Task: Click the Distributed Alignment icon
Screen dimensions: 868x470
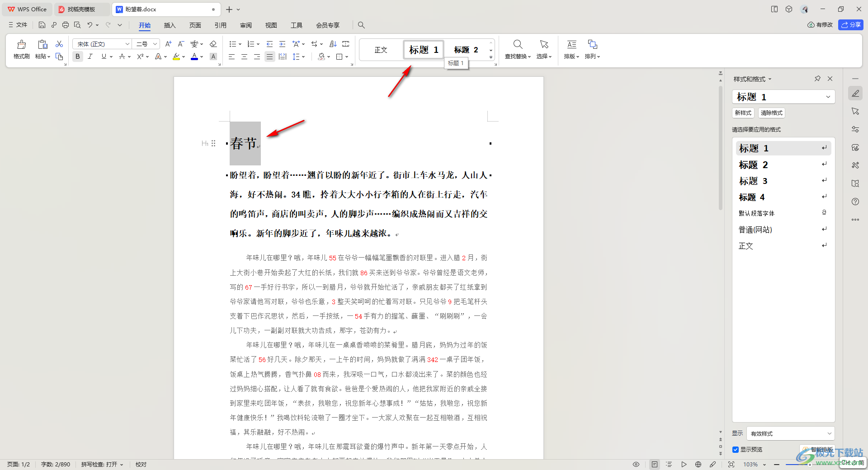Action: (283, 56)
